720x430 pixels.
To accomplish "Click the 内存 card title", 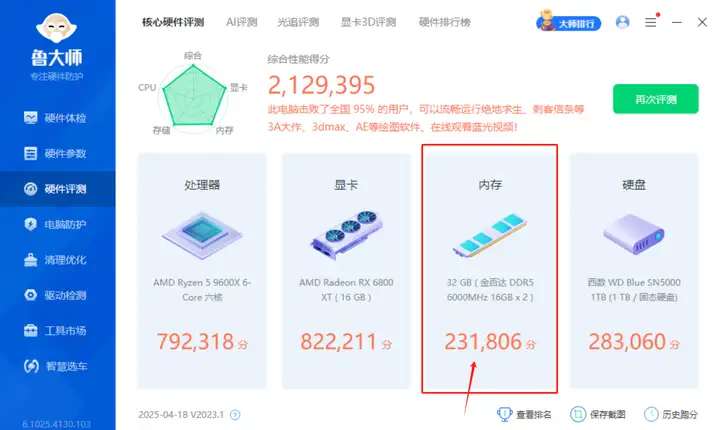I will coord(490,185).
